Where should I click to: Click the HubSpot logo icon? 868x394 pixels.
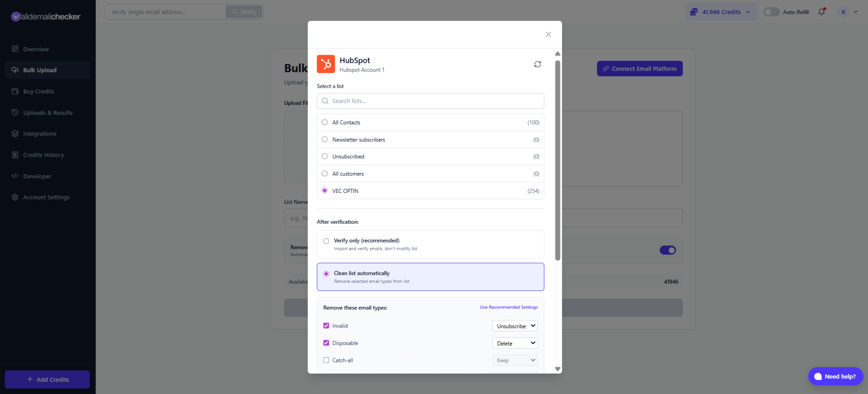(326, 64)
